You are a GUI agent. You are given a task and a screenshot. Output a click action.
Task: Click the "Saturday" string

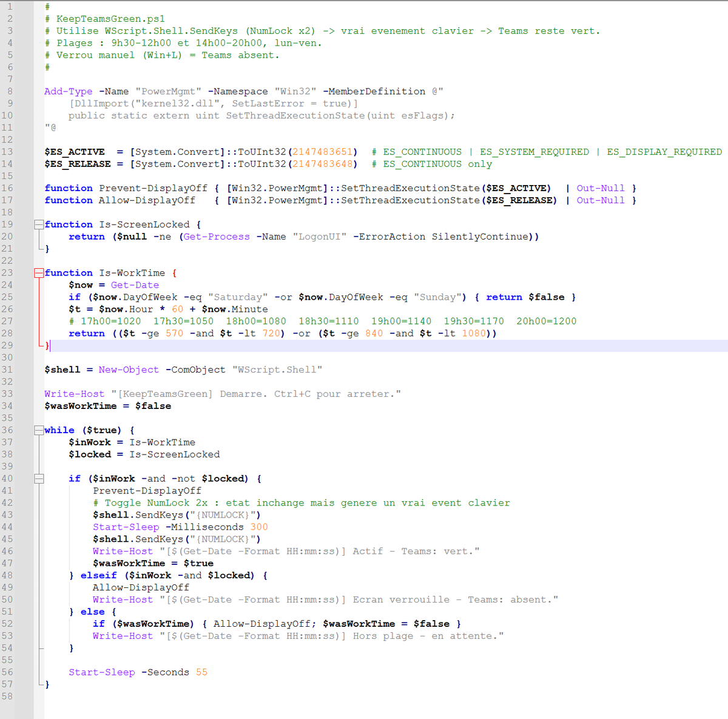(x=238, y=297)
